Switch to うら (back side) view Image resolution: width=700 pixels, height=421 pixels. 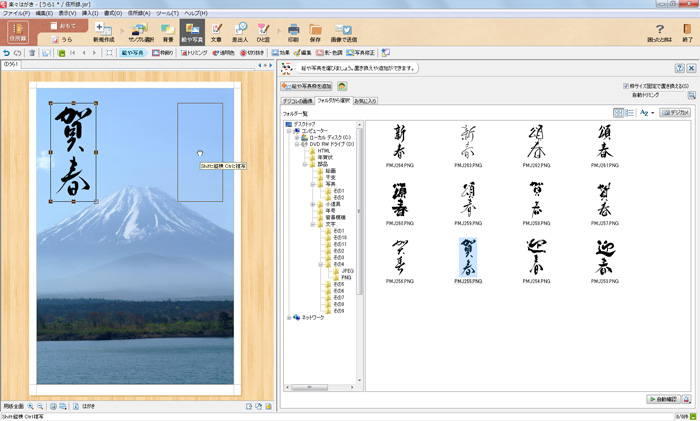[x=61, y=39]
